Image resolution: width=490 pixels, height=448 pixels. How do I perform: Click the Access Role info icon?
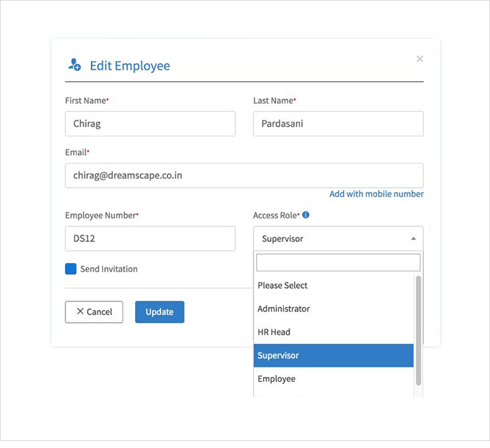(x=306, y=215)
